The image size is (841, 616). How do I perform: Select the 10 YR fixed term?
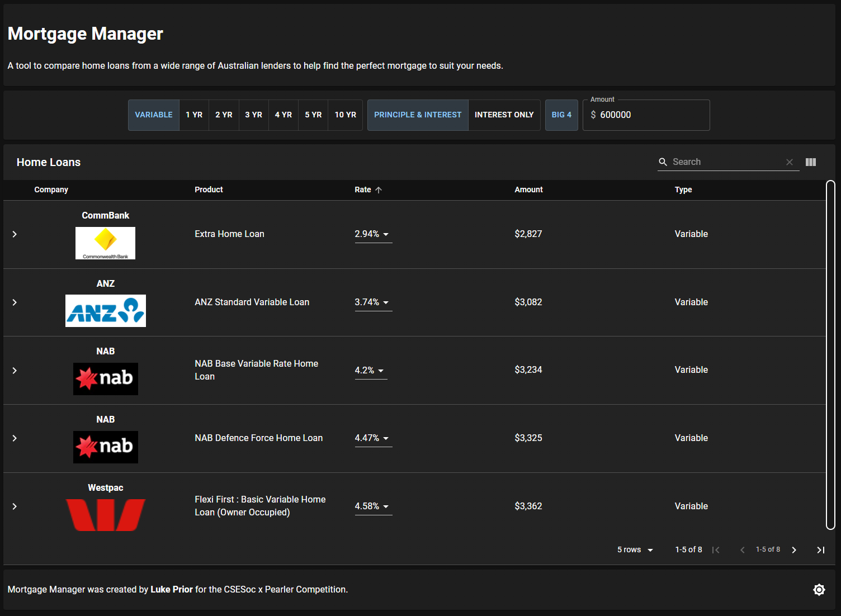pyautogui.click(x=345, y=115)
